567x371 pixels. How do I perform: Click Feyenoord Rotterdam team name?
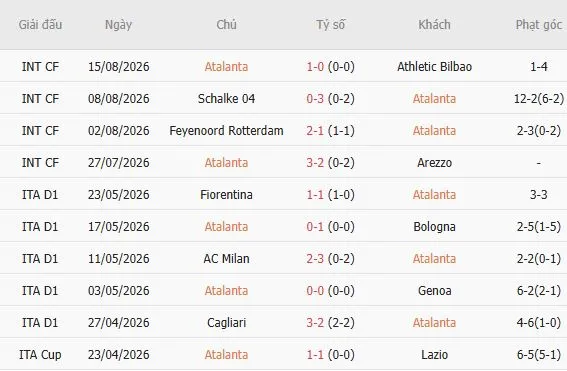226,131
